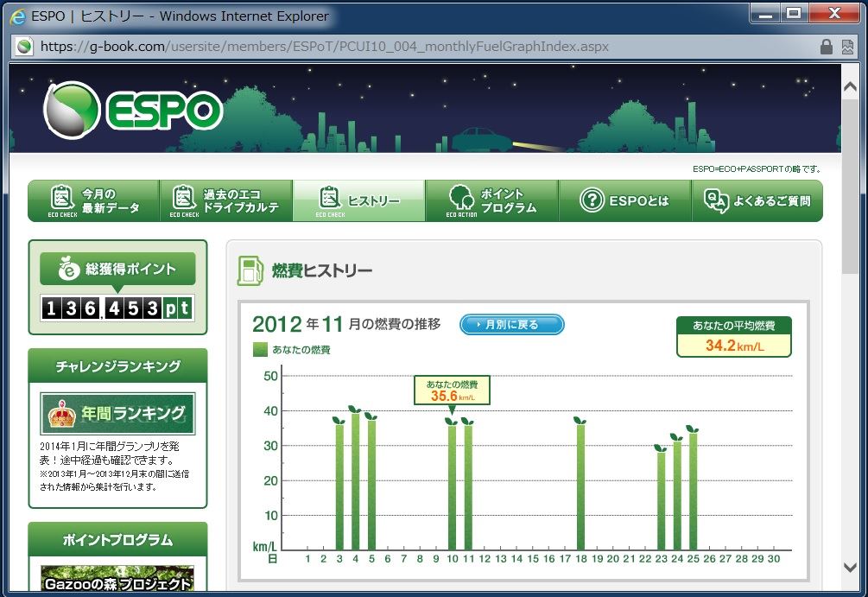The image size is (868, 597).
Task: Click the fuel bar for day 25
Action: click(x=693, y=492)
